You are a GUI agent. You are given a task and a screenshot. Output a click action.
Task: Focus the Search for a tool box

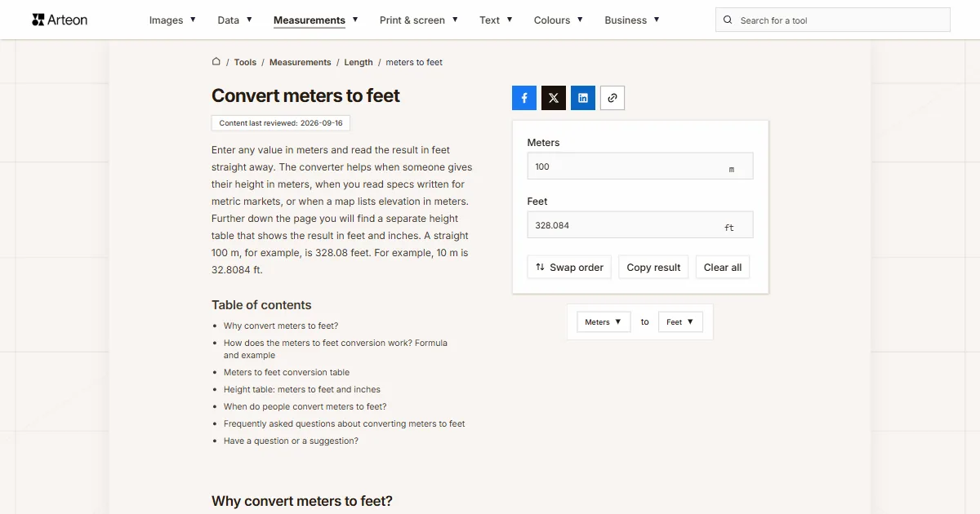[833, 20]
